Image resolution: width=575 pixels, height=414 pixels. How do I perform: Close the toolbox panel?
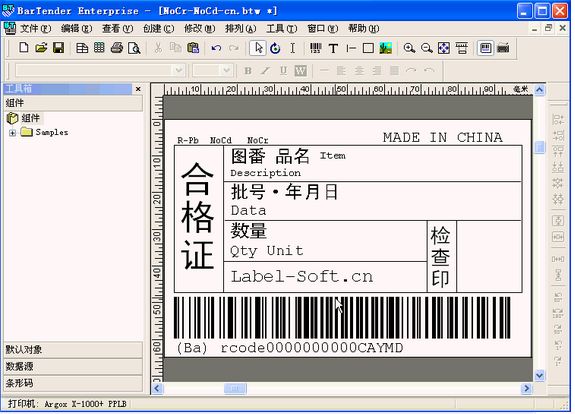point(138,89)
